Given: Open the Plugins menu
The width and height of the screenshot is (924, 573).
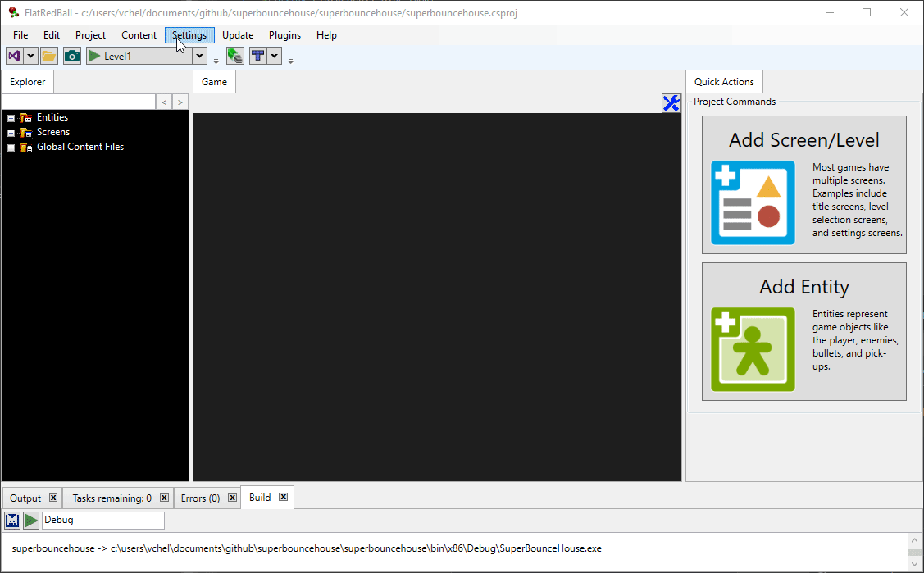Looking at the screenshot, I should pyautogui.click(x=284, y=35).
